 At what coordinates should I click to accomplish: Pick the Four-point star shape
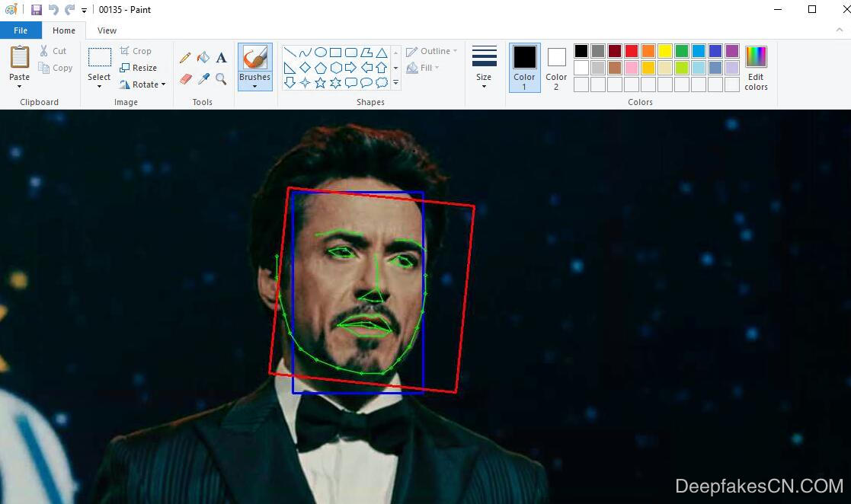[x=305, y=82]
